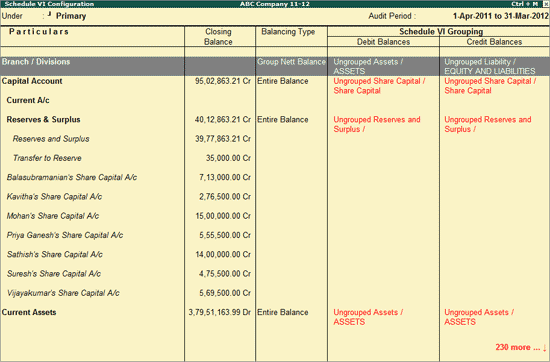
Task: Click the Debit Balances column header
Action: (383, 42)
